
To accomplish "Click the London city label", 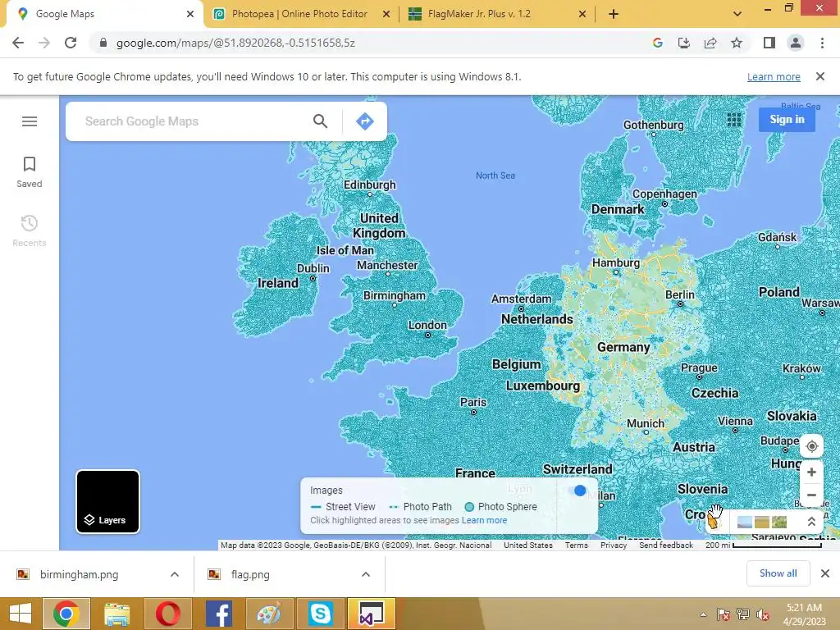I will (x=427, y=325).
